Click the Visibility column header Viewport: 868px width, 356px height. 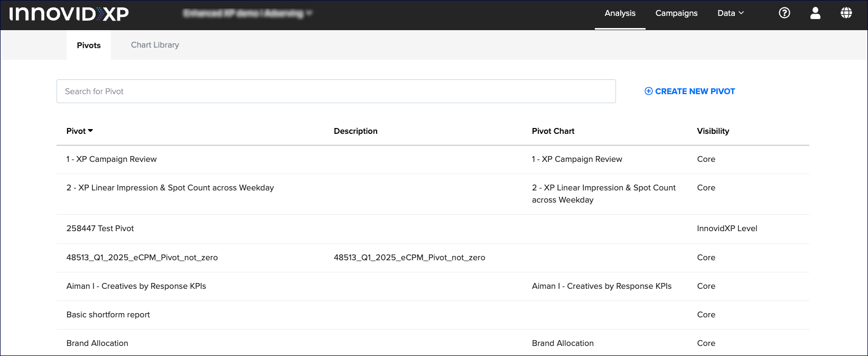click(713, 131)
